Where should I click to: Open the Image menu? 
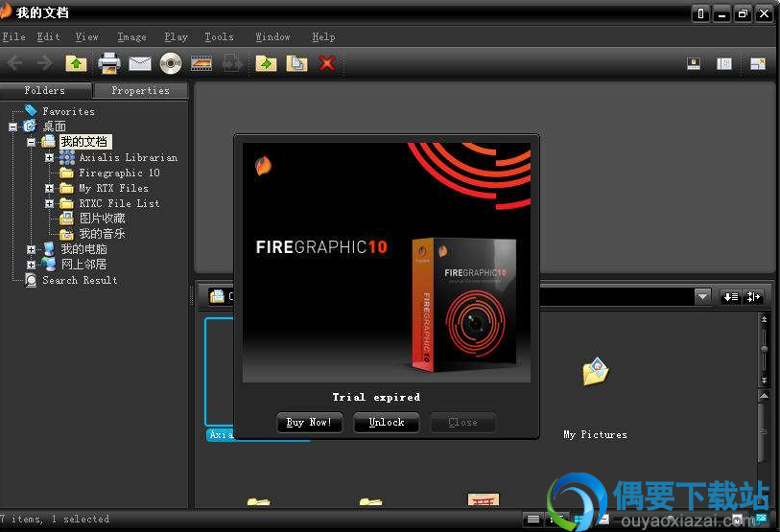[x=131, y=36]
